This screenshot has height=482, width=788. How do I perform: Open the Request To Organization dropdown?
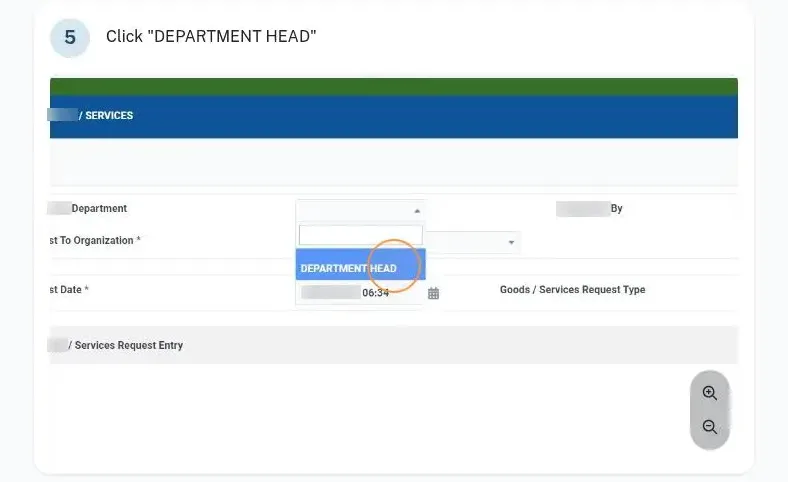[473, 242]
